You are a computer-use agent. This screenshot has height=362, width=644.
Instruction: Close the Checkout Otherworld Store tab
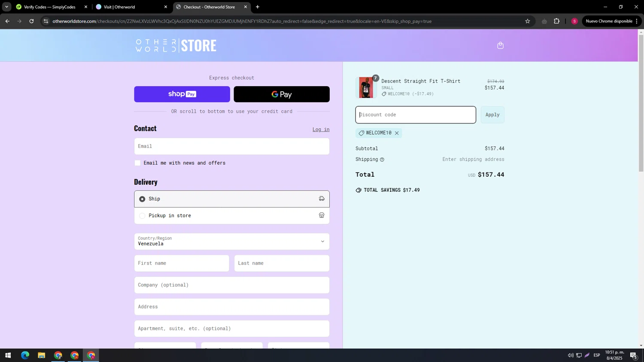pos(246,7)
